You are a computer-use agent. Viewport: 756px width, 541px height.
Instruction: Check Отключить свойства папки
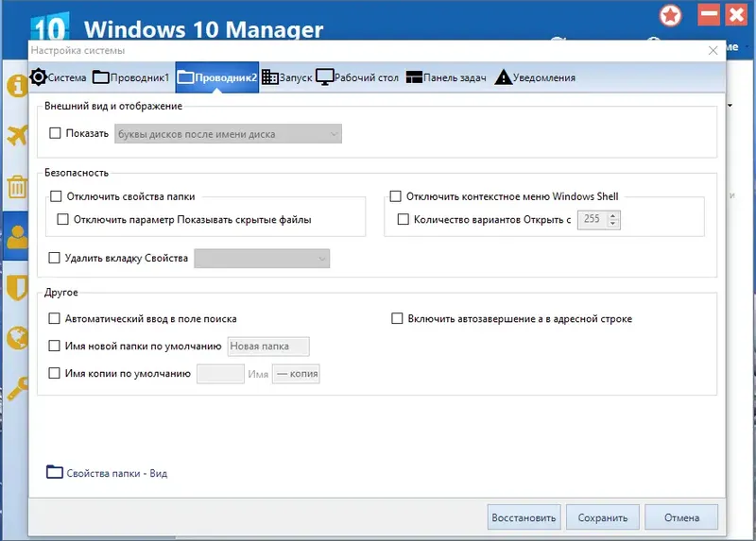(x=56, y=196)
